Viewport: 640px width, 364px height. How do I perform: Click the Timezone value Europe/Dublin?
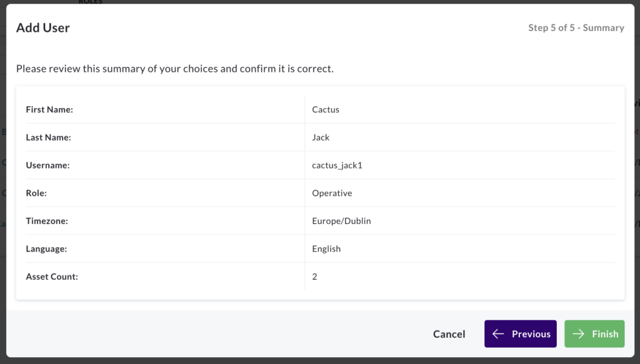click(x=342, y=221)
